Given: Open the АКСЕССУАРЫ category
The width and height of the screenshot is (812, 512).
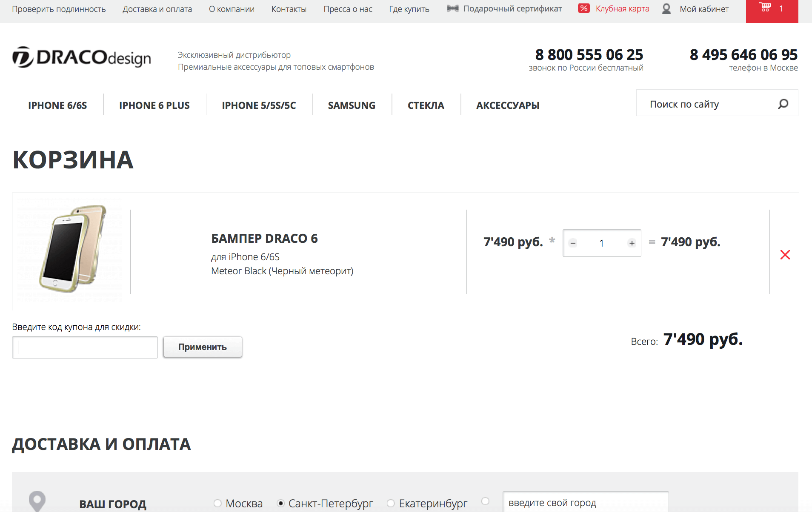Looking at the screenshot, I should (508, 105).
